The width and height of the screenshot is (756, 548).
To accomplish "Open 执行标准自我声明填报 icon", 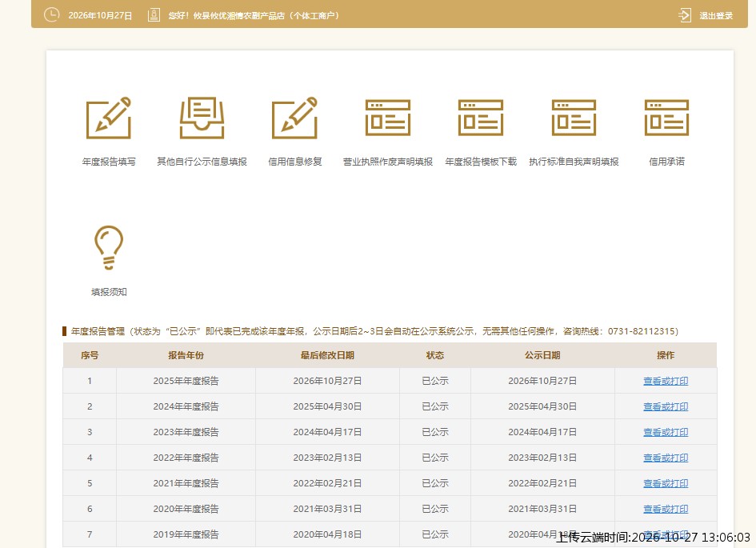I will coord(574,118).
